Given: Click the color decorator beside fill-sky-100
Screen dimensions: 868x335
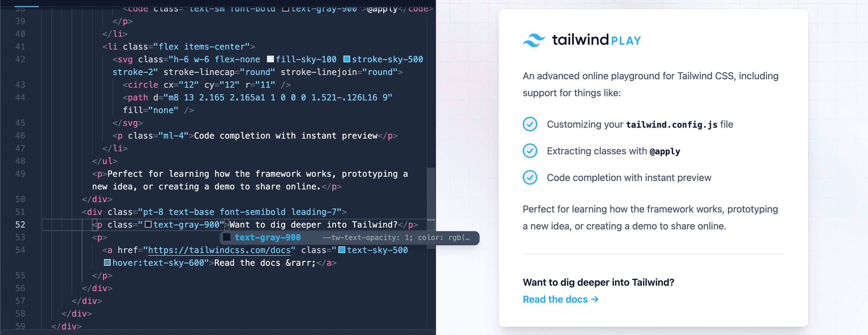Looking at the screenshot, I should (270, 59).
